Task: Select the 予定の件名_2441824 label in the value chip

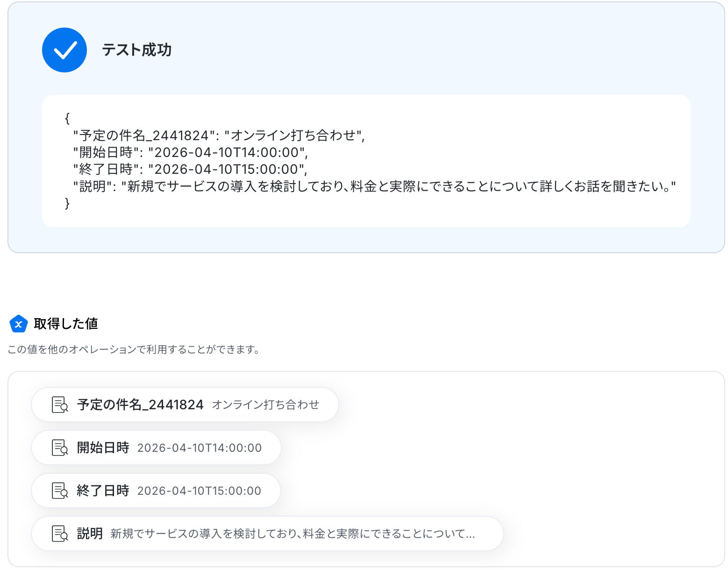Action: coord(140,405)
